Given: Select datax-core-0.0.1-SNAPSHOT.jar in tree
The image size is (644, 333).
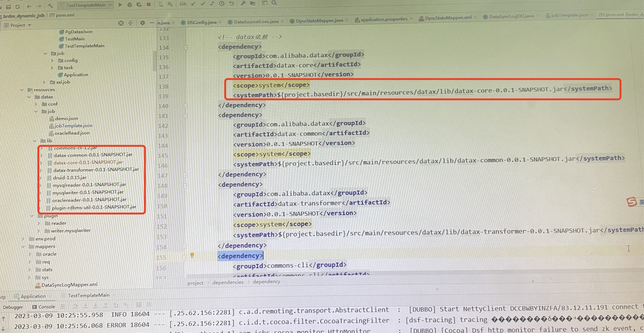Looking at the screenshot, I should (x=88, y=162).
